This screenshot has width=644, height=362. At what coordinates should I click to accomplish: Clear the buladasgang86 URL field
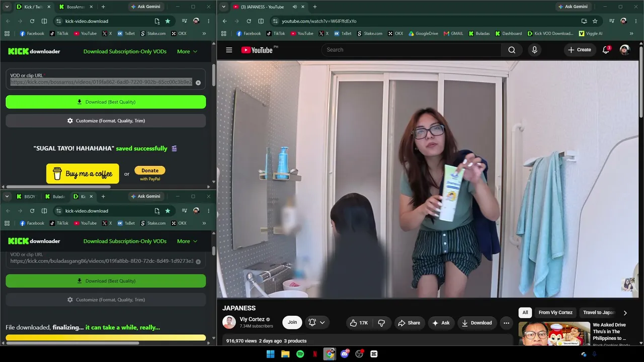(x=198, y=261)
